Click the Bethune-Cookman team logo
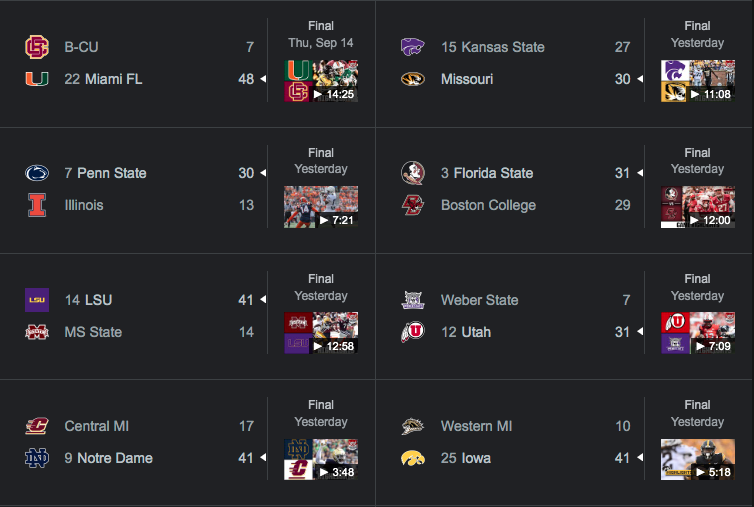754x507 pixels. click(x=37, y=47)
